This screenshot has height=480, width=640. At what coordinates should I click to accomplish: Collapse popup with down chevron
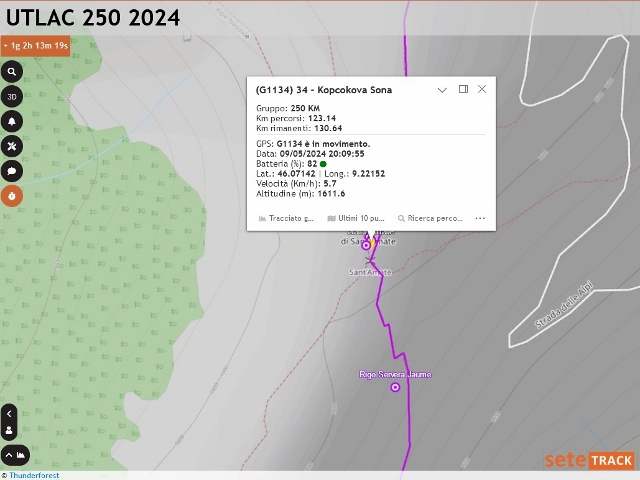coord(442,90)
